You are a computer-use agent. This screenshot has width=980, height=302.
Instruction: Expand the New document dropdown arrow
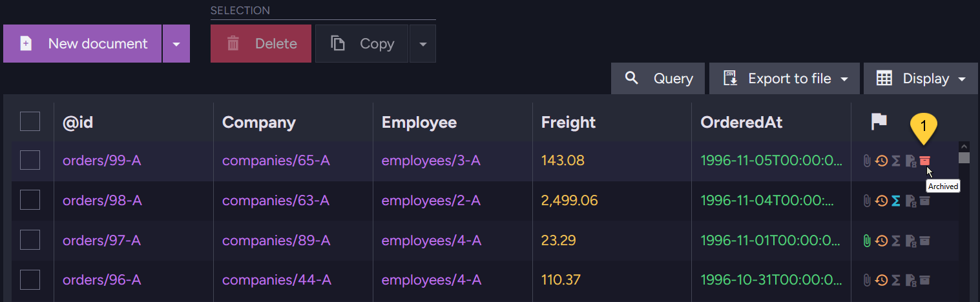(x=176, y=44)
